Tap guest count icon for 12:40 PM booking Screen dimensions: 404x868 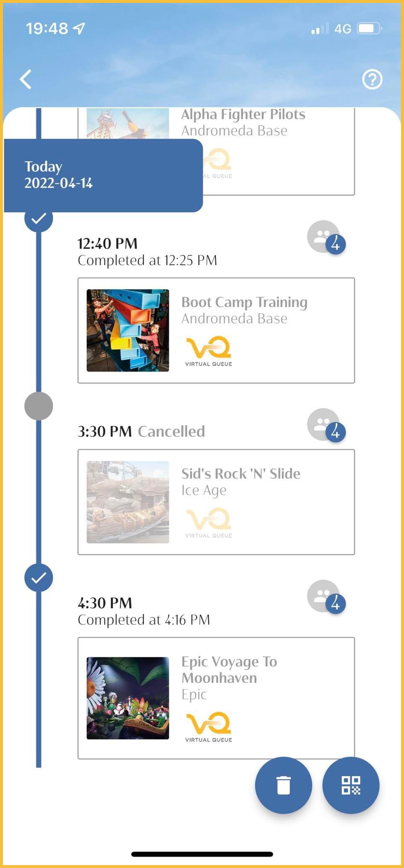point(326,237)
